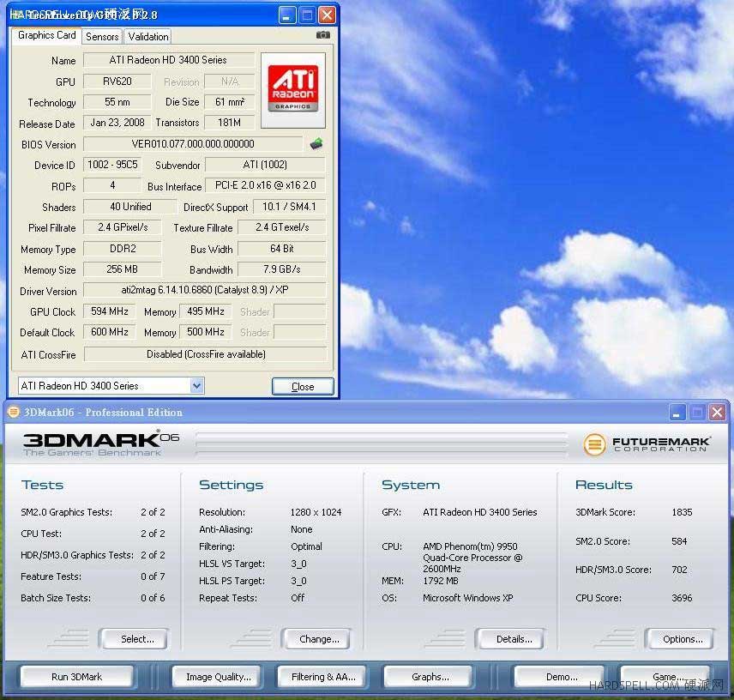Click the Technology value 55 nm

tap(117, 102)
